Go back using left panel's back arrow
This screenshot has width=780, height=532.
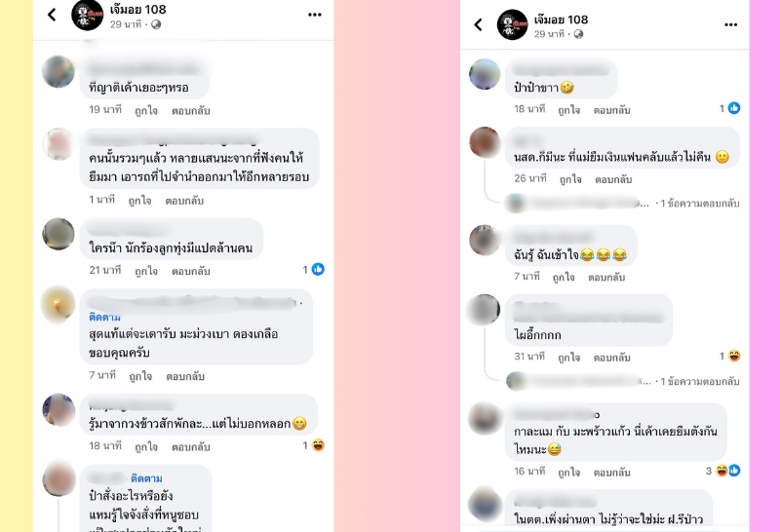coord(52,15)
